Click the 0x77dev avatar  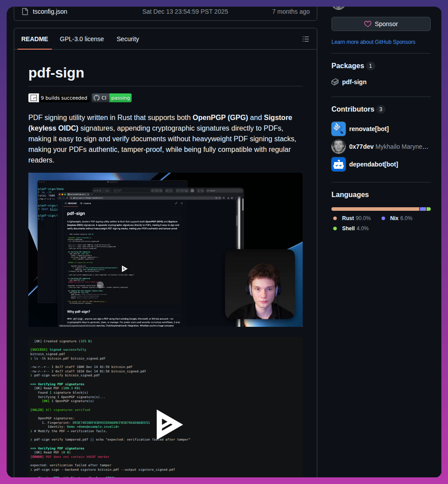338,147
